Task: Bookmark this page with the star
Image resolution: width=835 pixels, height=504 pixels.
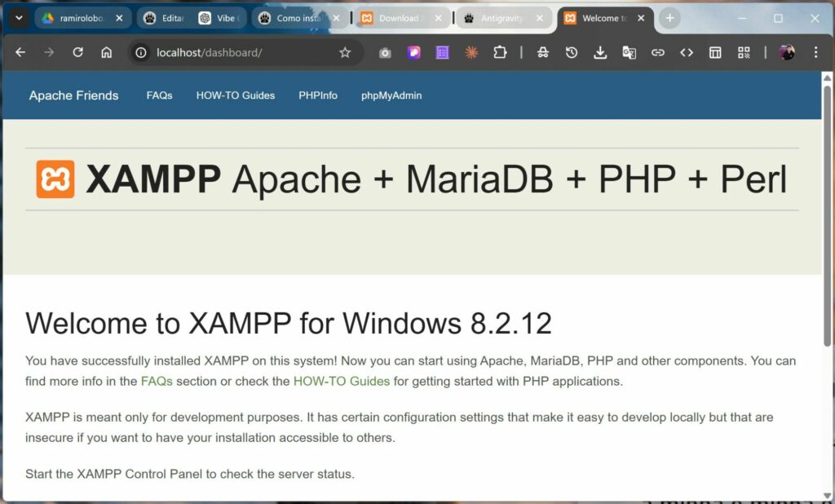Action: (345, 52)
